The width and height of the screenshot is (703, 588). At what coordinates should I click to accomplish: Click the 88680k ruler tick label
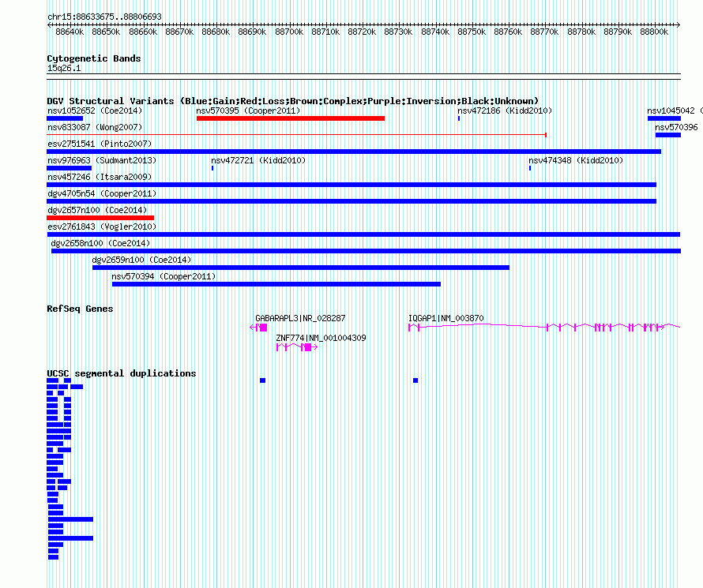(216, 32)
